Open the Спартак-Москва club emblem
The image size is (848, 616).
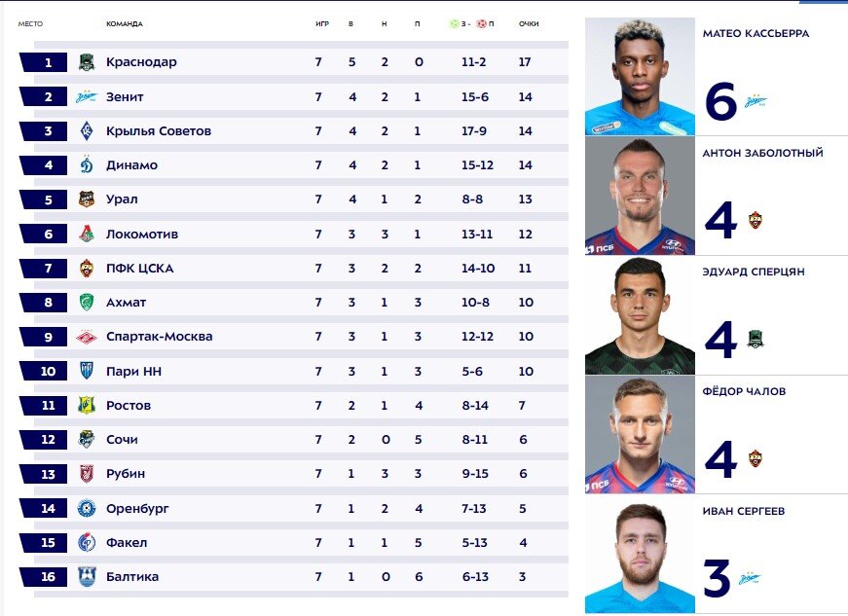click(x=87, y=337)
